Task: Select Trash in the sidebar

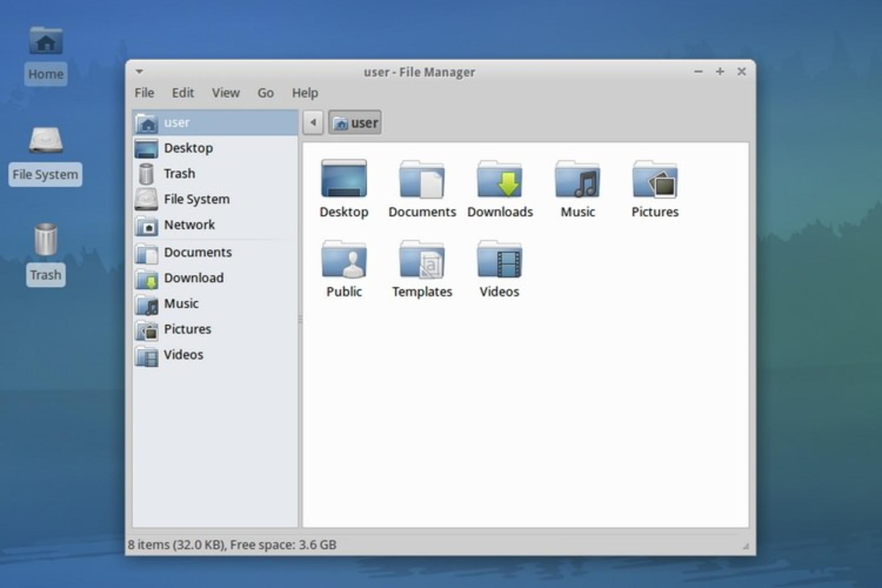Action: pyautogui.click(x=215, y=174)
